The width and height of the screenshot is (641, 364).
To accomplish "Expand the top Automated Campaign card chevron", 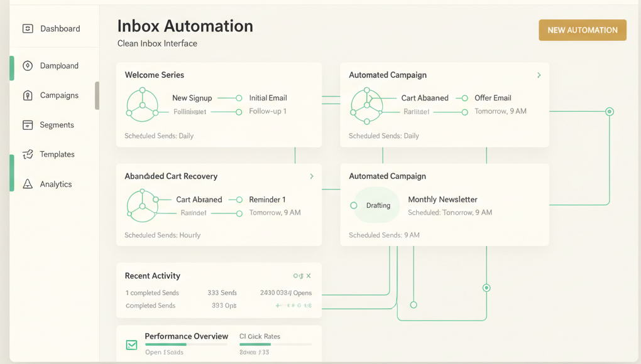I will (539, 75).
